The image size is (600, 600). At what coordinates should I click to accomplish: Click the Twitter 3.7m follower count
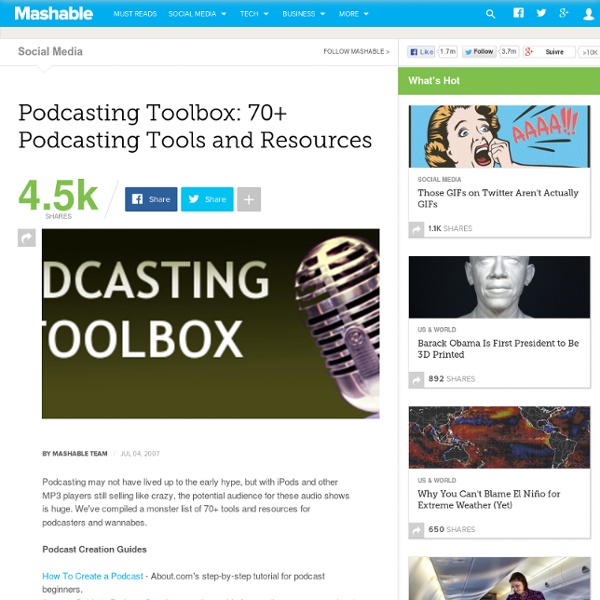coord(509,52)
